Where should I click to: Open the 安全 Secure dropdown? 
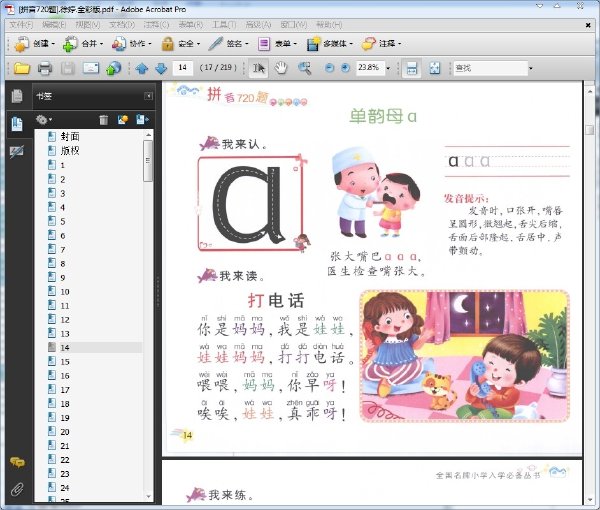coord(181,44)
